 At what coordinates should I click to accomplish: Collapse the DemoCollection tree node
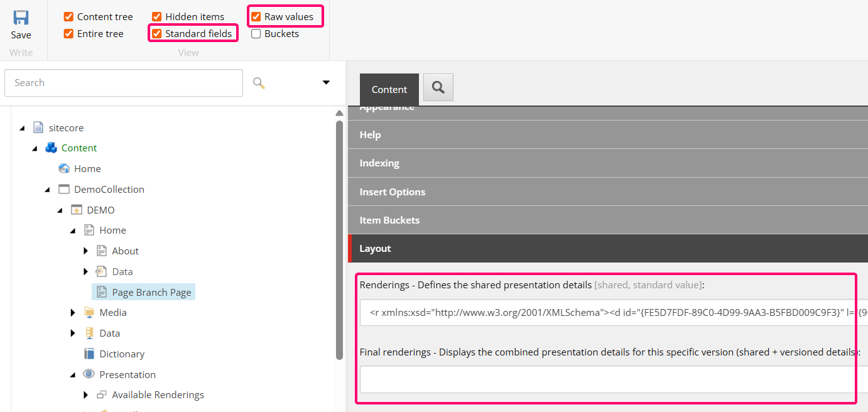click(48, 190)
